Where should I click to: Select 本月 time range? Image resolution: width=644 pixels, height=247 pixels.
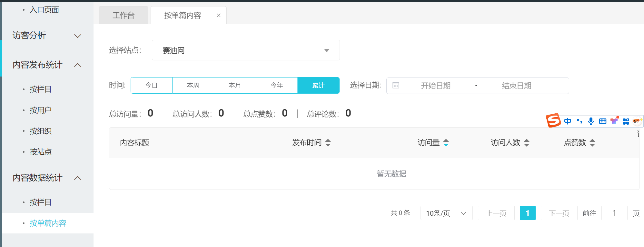coord(235,85)
